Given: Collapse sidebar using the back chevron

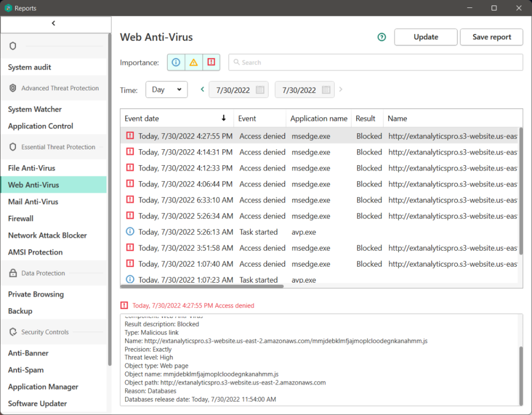Looking at the screenshot, I should [54, 23].
